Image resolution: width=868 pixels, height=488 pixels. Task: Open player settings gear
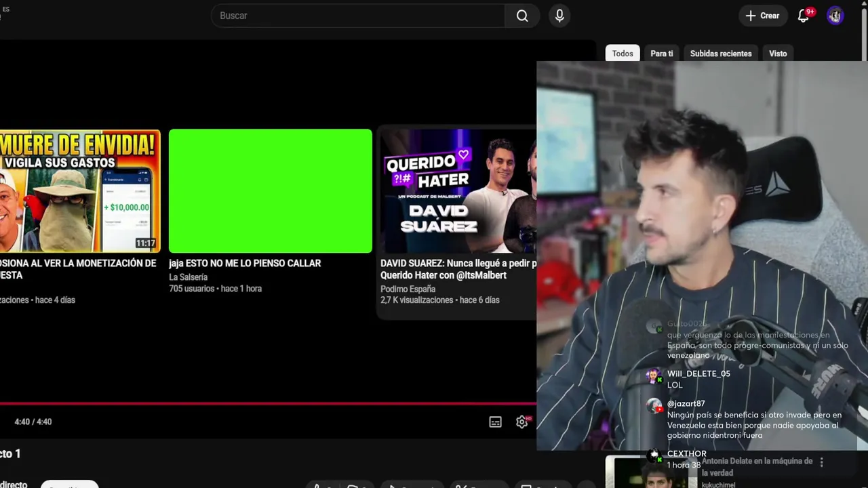521,422
